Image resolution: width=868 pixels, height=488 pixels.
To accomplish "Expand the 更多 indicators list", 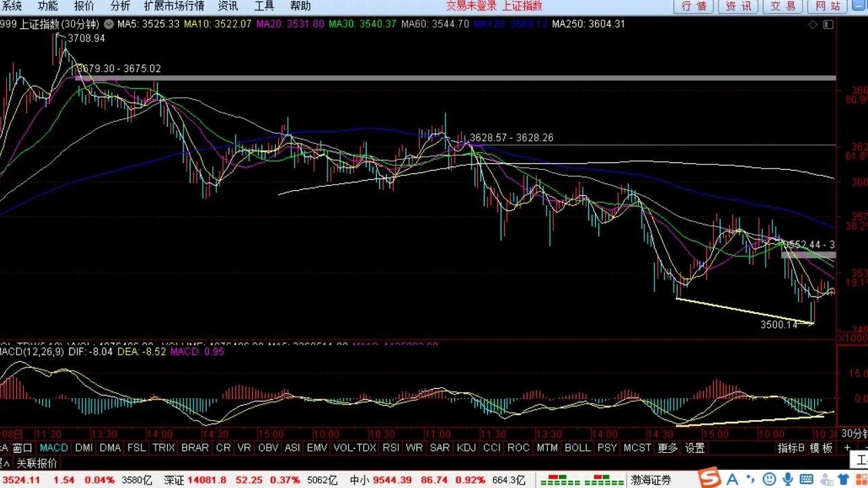I will [x=667, y=448].
